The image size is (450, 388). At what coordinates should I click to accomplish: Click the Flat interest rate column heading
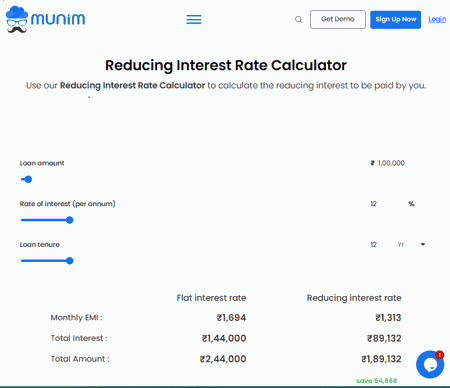(x=211, y=298)
